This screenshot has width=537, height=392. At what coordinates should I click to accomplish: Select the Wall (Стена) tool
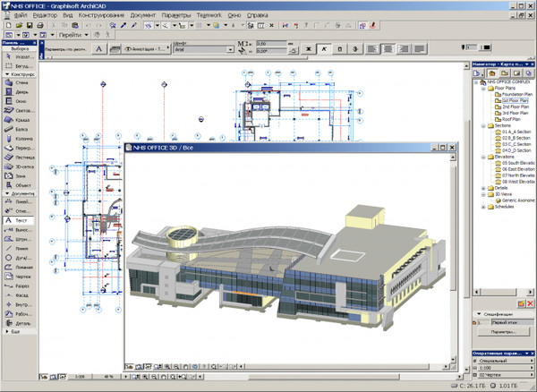pos(20,82)
